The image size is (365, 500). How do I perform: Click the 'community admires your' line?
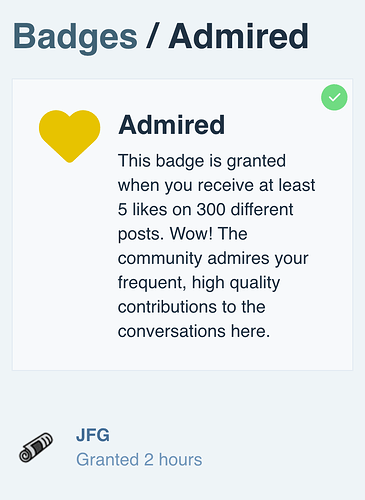213,259
